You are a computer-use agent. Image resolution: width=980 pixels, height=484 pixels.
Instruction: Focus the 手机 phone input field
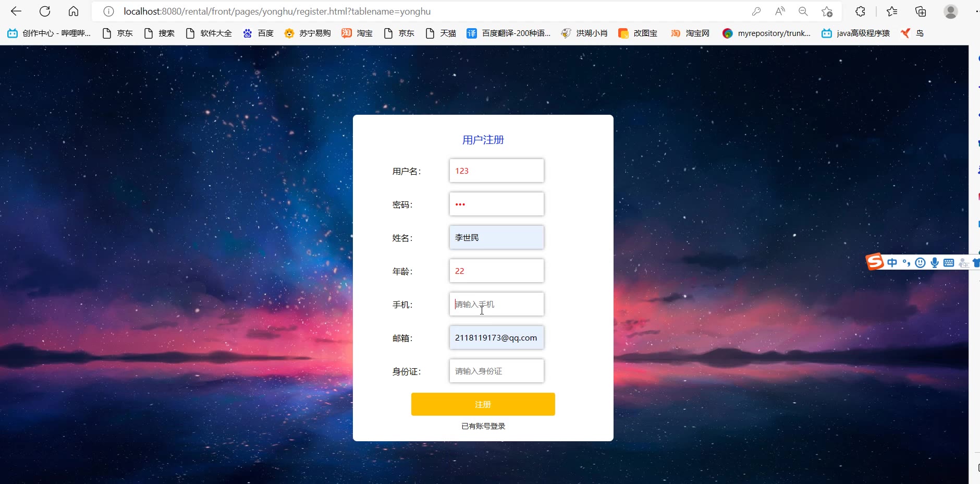point(496,304)
